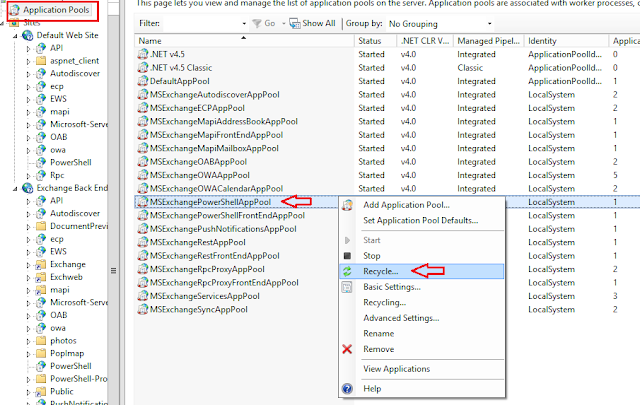Image resolution: width=640 pixels, height=405 pixels.
Task: Click the Show All button
Action: pyautogui.click(x=312, y=24)
